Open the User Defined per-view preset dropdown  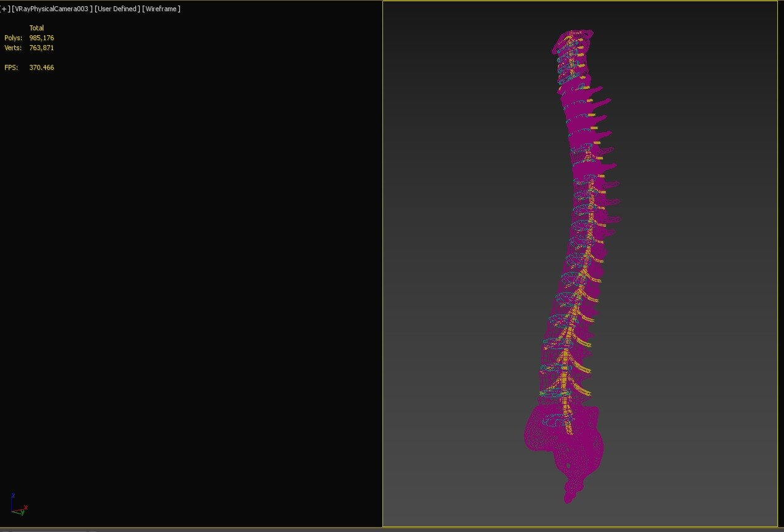[x=115, y=9]
